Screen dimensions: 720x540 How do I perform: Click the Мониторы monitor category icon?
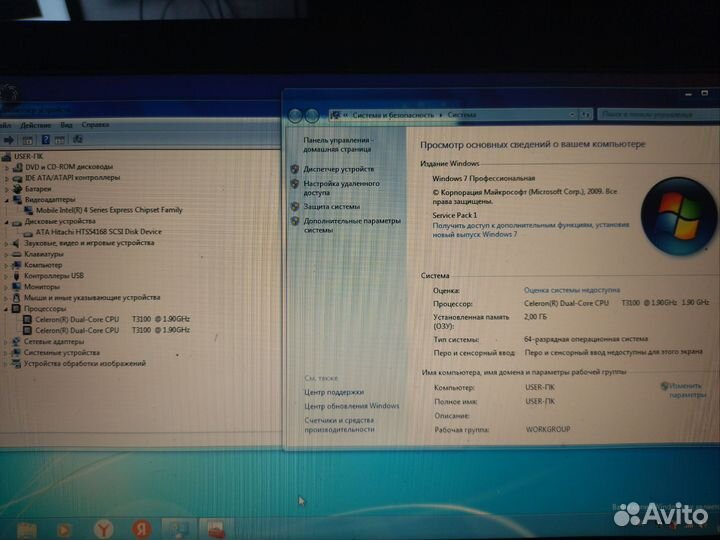coord(17,287)
